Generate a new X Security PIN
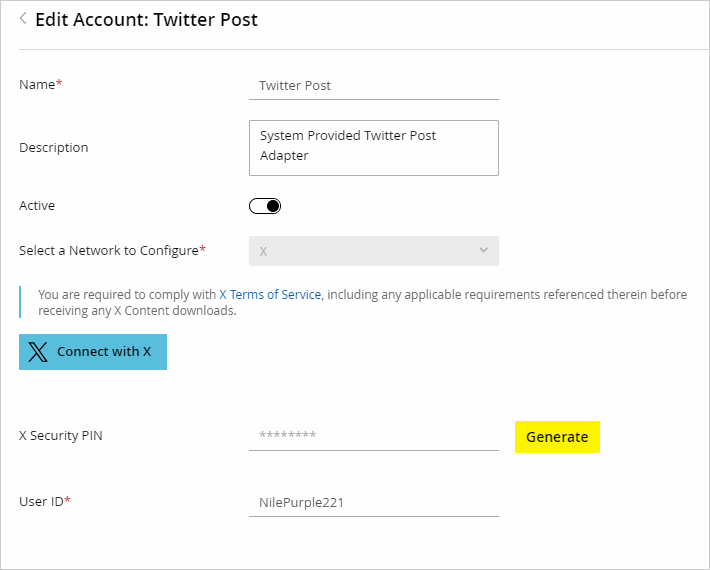 [x=557, y=437]
